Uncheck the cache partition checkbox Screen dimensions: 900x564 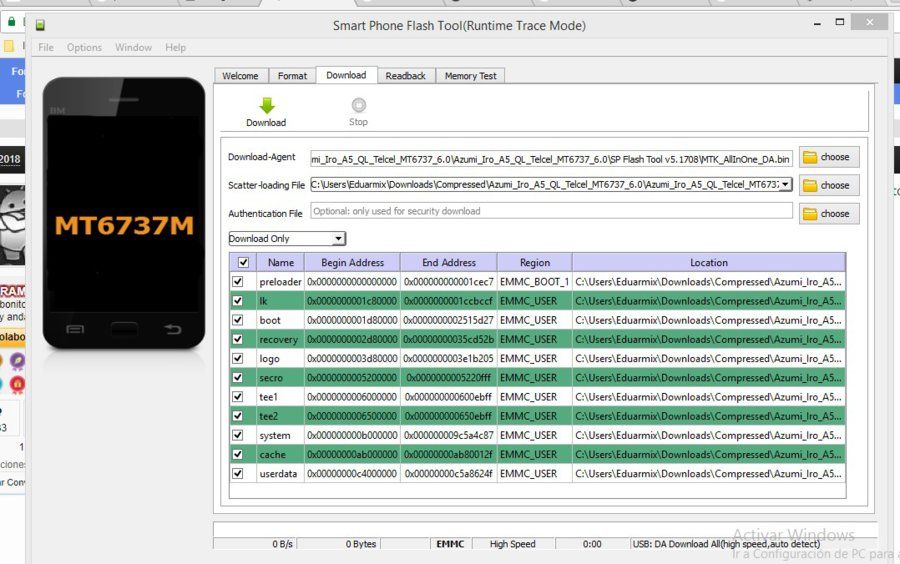point(238,454)
